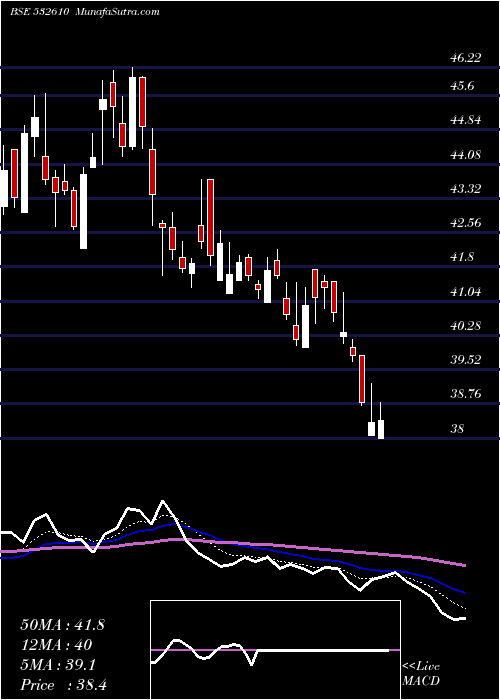Click the 42.56 price axis label

pyautogui.click(x=465, y=222)
